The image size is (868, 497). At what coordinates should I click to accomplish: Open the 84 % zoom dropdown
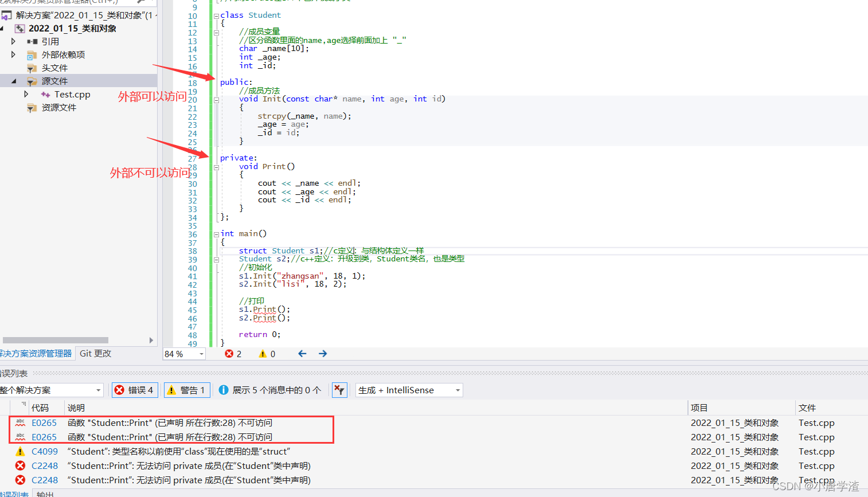tap(201, 354)
